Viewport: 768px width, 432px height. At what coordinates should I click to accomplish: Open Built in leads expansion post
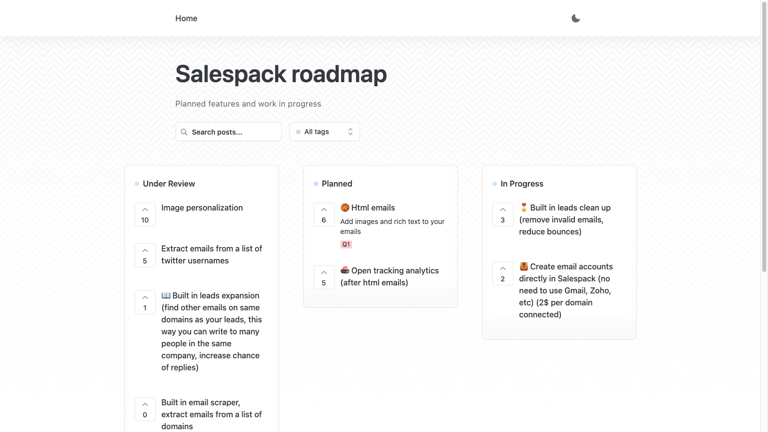point(212,332)
